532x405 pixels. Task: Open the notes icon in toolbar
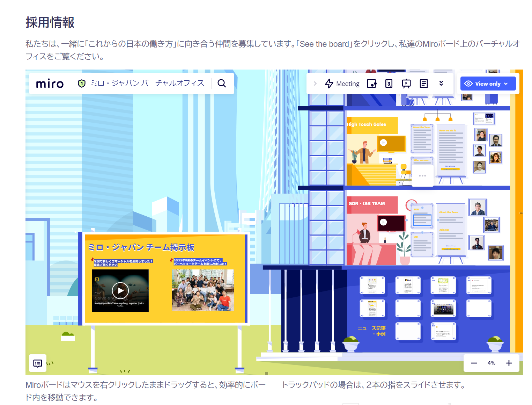click(423, 84)
